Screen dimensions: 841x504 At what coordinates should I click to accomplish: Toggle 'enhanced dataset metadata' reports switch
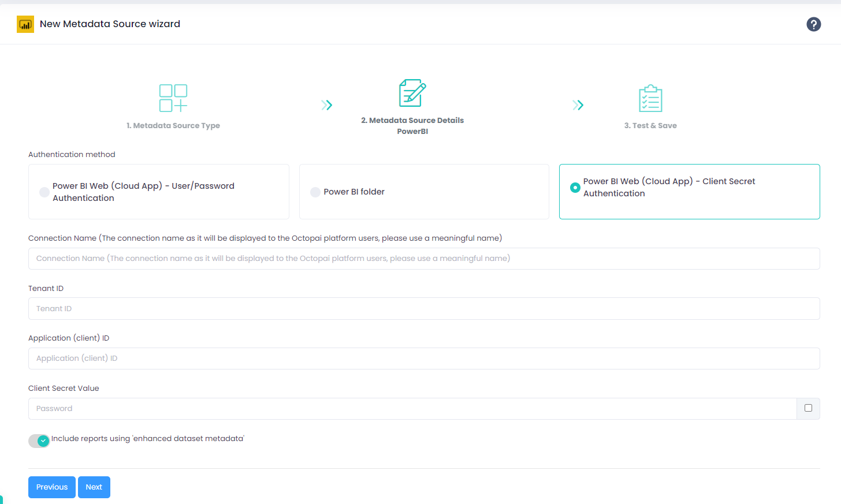[x=39, y=441]
